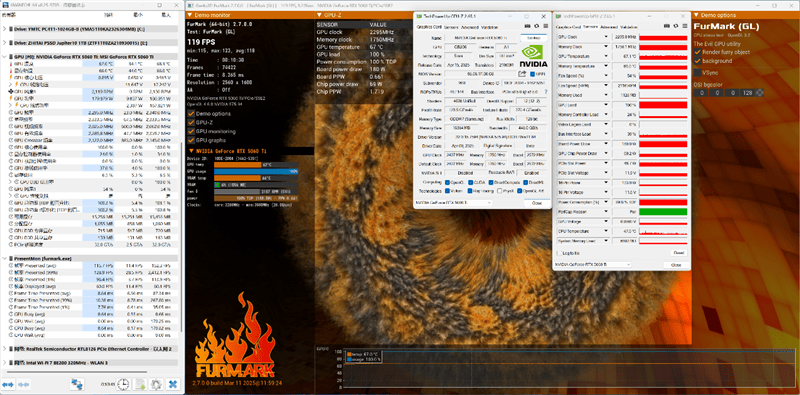The width and height of the screenshot is (800, 395).
Task: Switch to Sensors tab in left GPU-Z window
Action: click(451, 27)
